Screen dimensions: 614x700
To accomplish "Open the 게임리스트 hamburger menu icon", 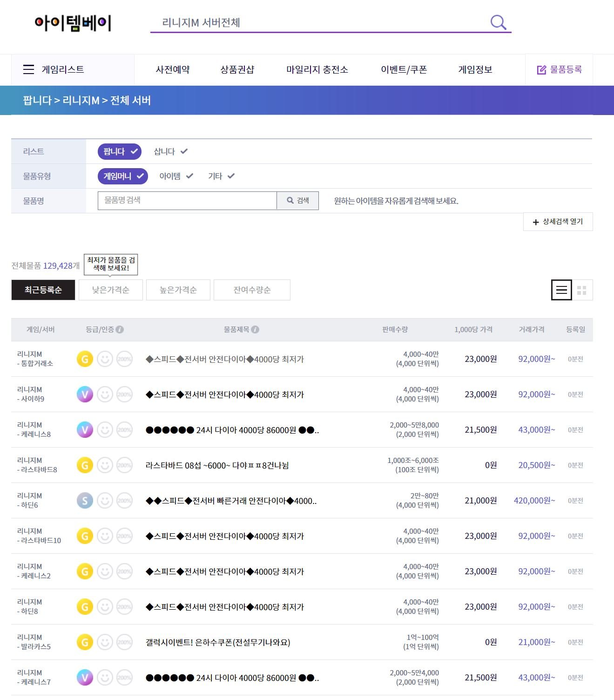I will (28, 69).
